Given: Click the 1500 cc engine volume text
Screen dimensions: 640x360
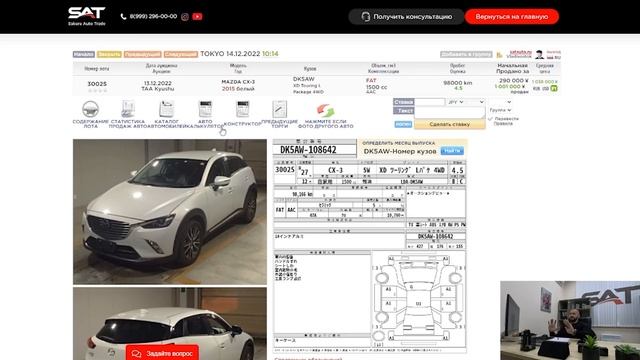Looking at the screenshot, I should pos(376,87).
